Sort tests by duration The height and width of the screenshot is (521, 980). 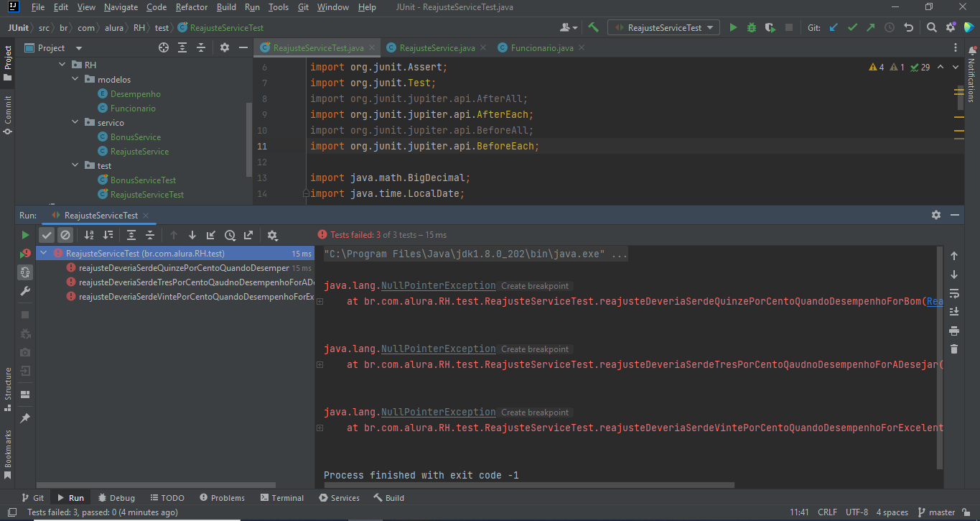point(108,235)
